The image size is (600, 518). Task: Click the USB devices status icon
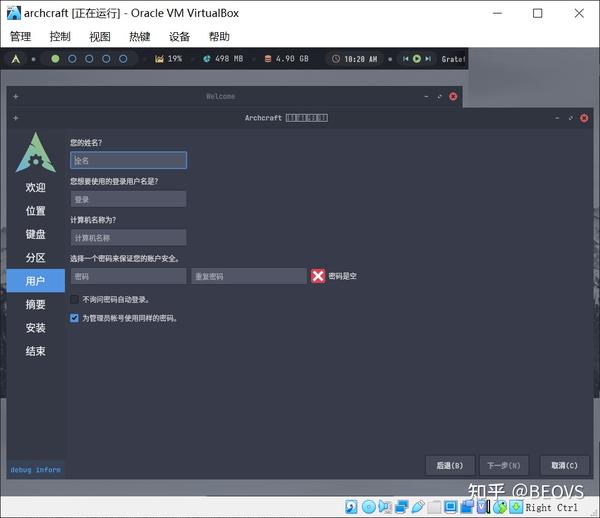[x=418, y=507]
